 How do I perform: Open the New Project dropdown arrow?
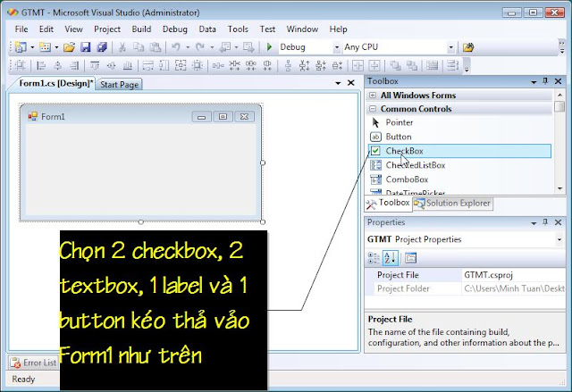[32, 47]
